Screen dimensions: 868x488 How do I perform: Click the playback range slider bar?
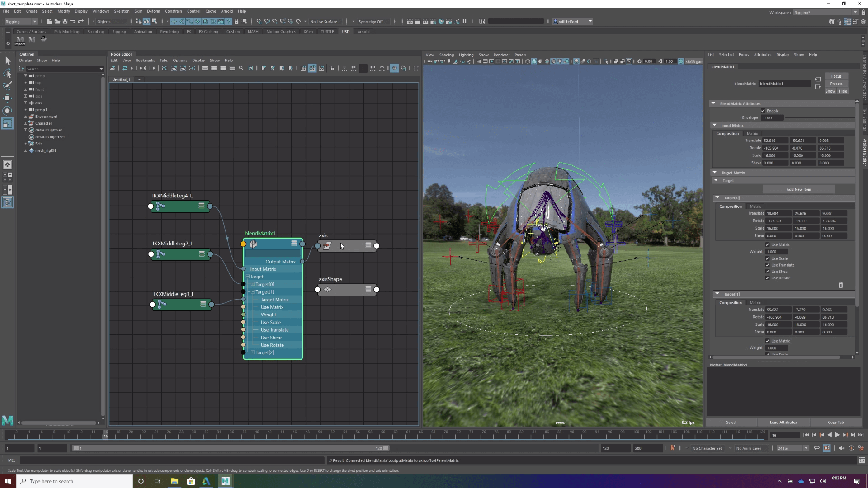231,448
